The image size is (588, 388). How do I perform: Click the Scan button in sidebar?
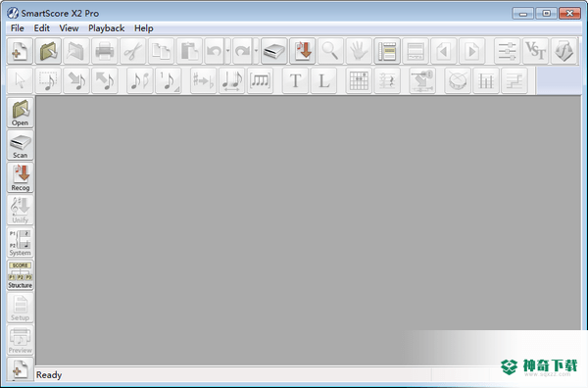pyautogui.click(x=21, y=145)
